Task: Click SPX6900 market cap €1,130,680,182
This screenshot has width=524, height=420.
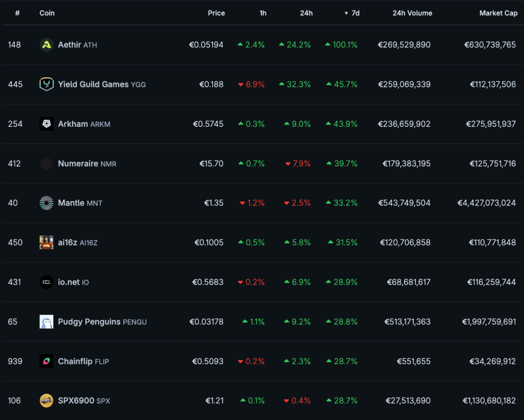Action: [x=489, y=401]
